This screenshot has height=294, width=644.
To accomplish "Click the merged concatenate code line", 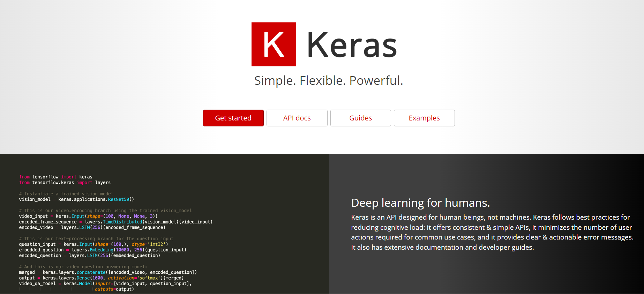I will coord(108,272).
